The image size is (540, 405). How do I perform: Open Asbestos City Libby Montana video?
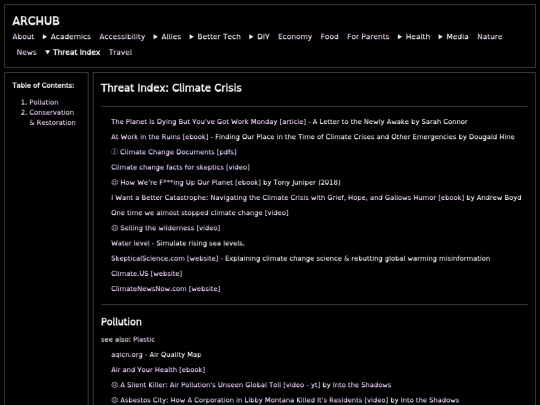pyautogui.click(x=254, y=400)
